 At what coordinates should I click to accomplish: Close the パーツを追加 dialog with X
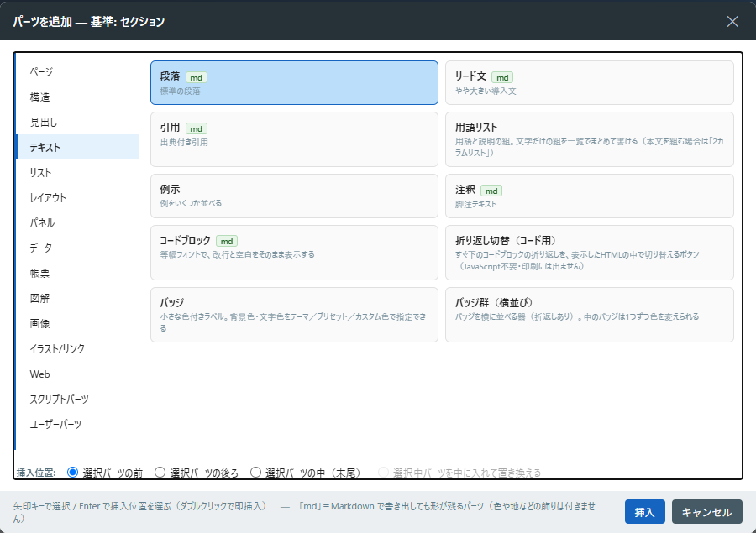732,21
